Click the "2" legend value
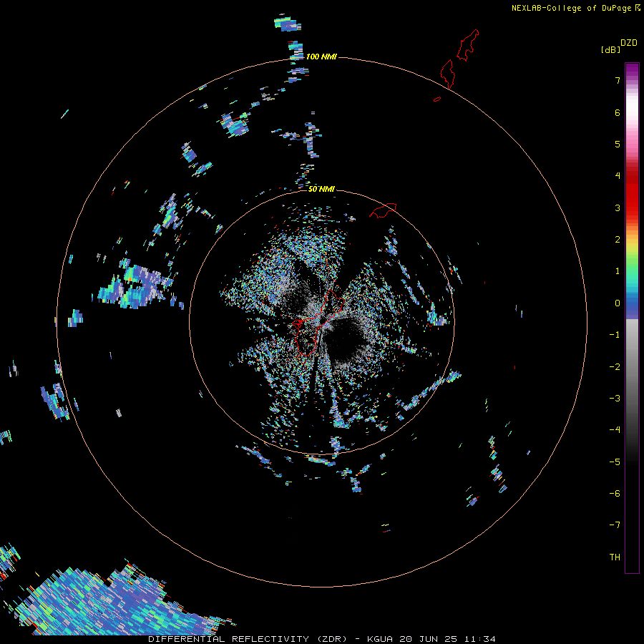The image size is (644, 644). click(618, 240)
